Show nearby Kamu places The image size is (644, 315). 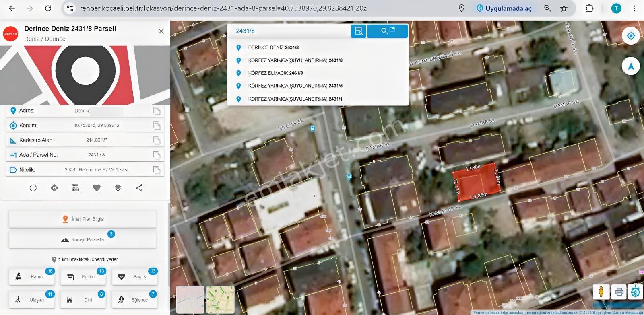tap(32, 277)
